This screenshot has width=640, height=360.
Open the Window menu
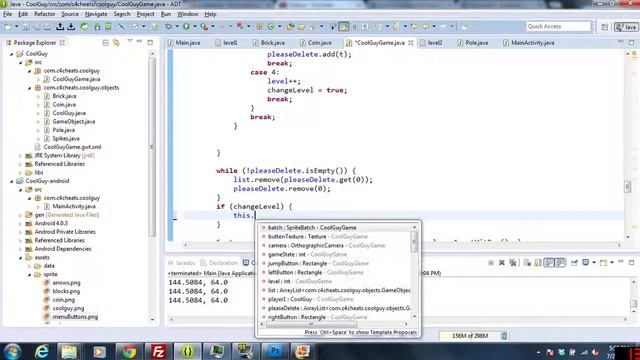coord(187,14)
